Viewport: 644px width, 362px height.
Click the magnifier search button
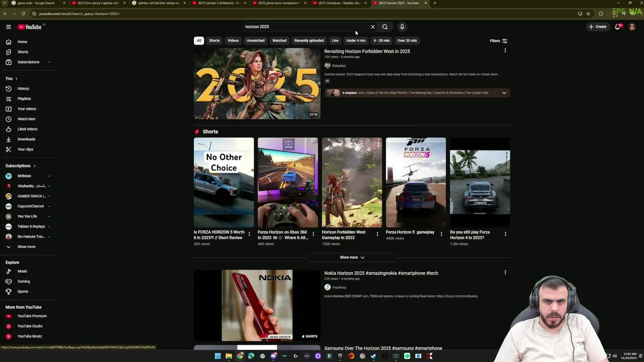[x=385, y=27]
